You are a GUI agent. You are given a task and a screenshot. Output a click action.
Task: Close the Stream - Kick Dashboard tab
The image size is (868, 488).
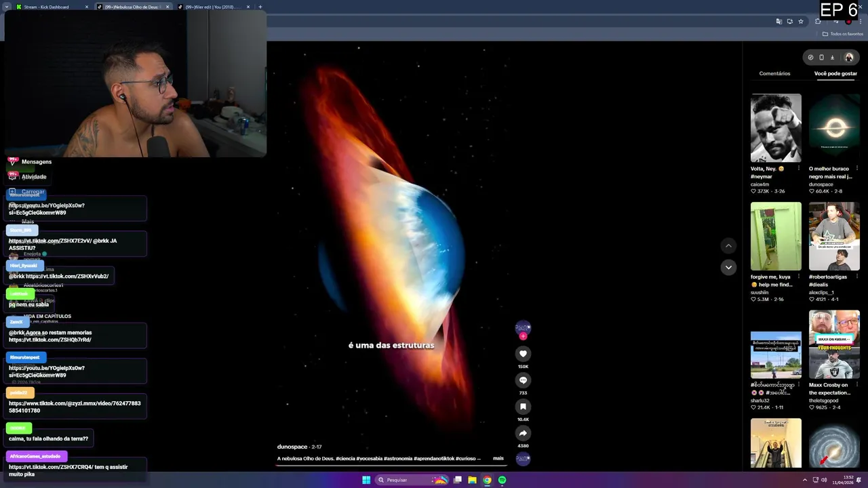coord(87,7)
